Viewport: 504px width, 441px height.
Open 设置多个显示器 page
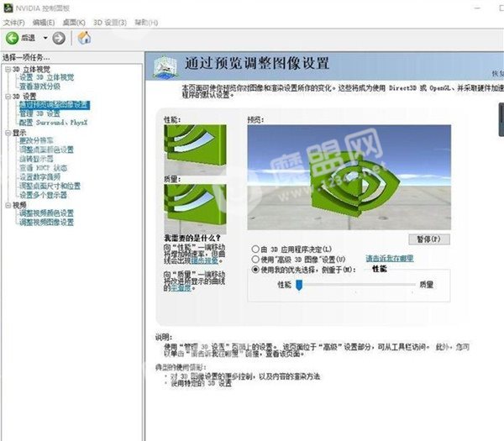point(43,195)
